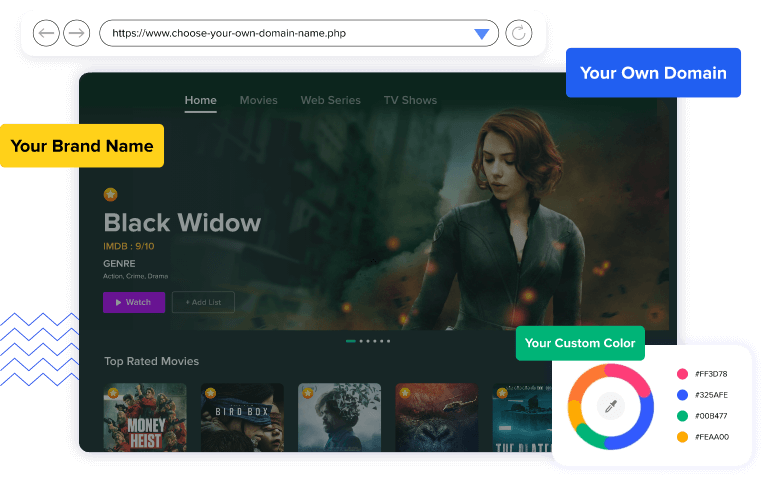Click the Your Own Domain label

pyautogui.click(x=653, y=73)
